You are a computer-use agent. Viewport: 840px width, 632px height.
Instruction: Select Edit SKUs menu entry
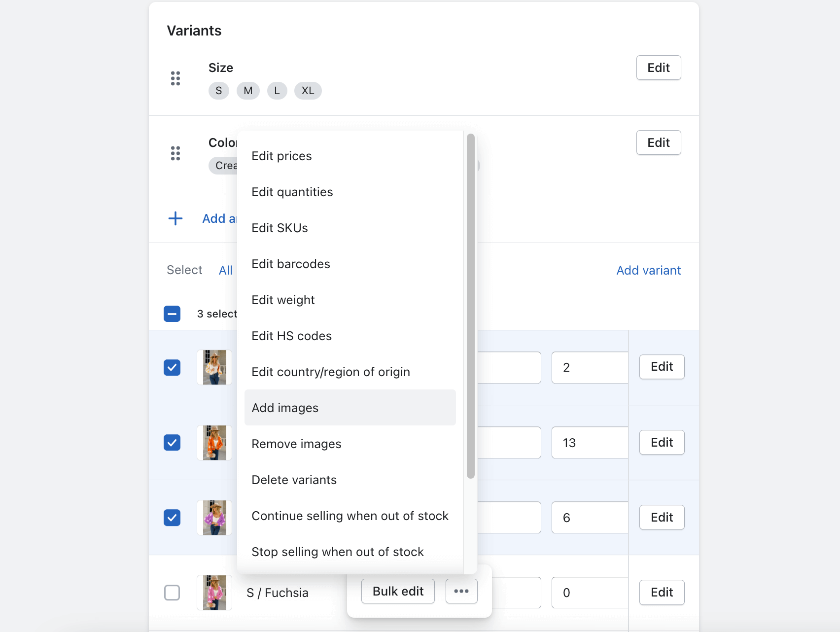click(350, 228)
